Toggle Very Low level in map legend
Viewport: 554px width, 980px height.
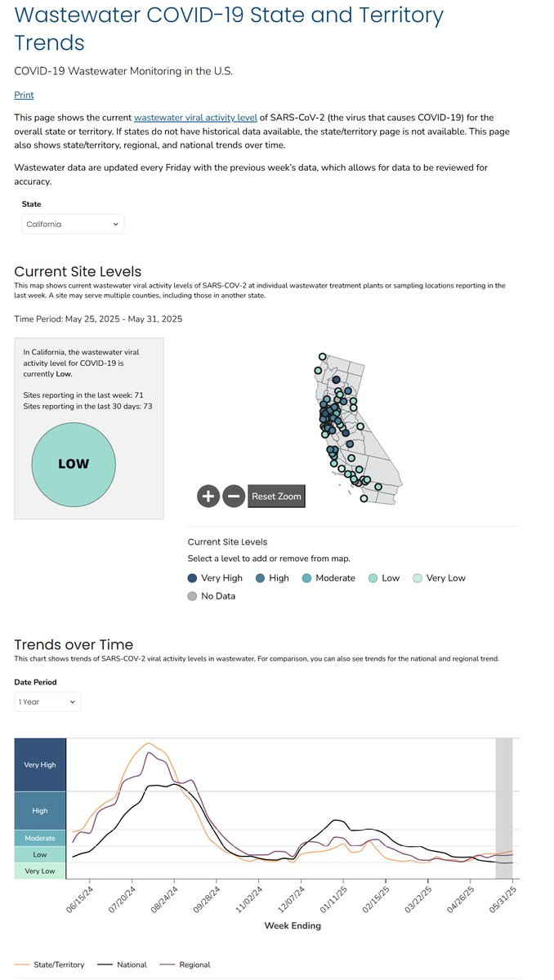tap(438, 578)
